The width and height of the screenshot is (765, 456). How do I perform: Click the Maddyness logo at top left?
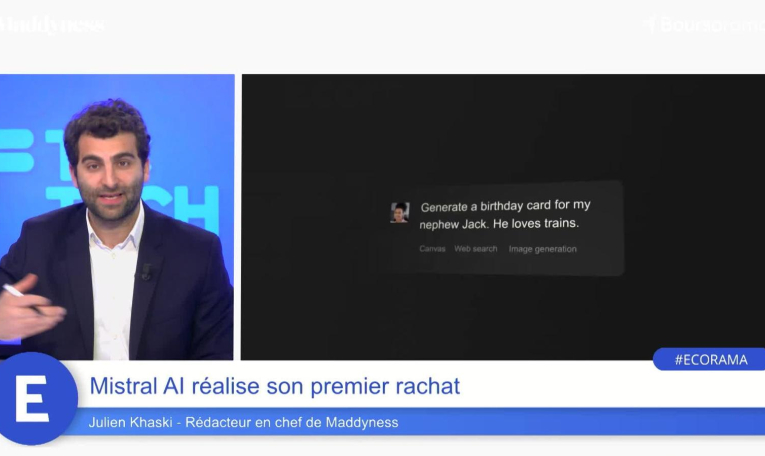click(51, 25)
